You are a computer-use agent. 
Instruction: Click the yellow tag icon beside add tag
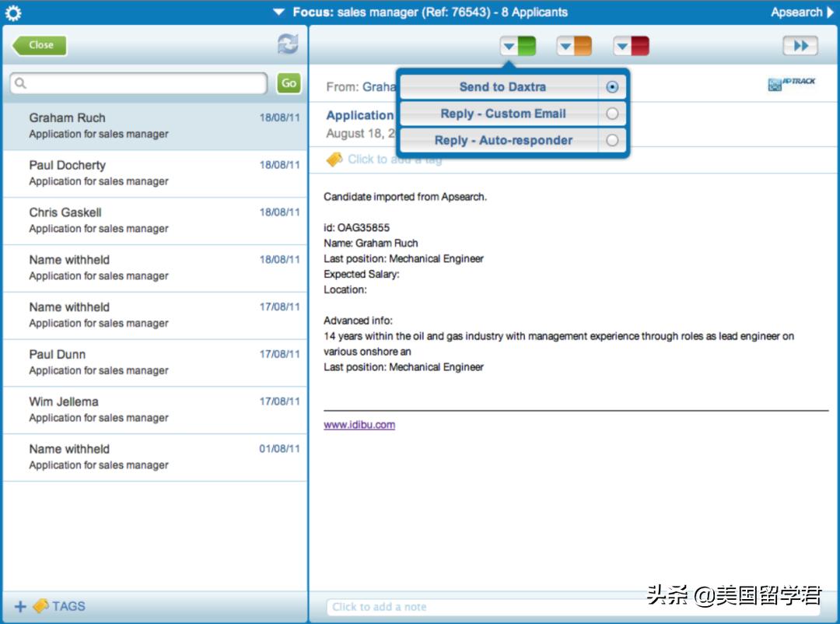click(334, 159)
